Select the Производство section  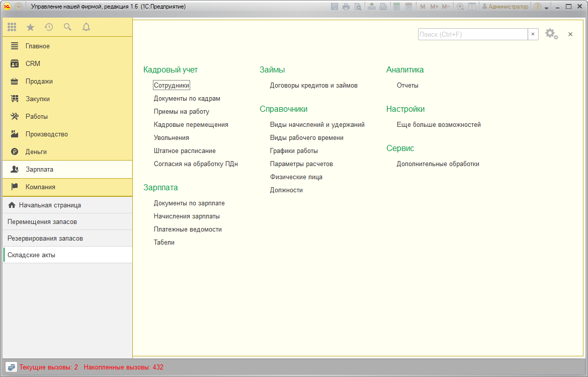click(x=67, y=134)
